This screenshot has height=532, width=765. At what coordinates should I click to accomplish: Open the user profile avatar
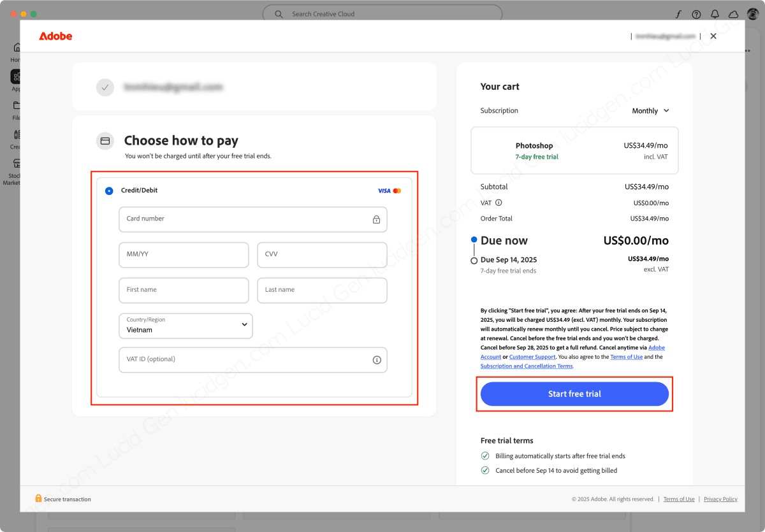tap(752, 14)
